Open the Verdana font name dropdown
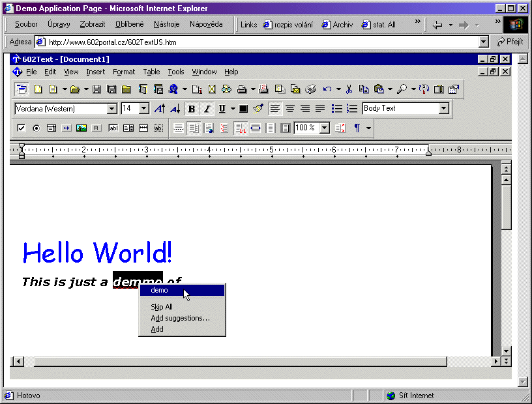 [x=112, y=109]
